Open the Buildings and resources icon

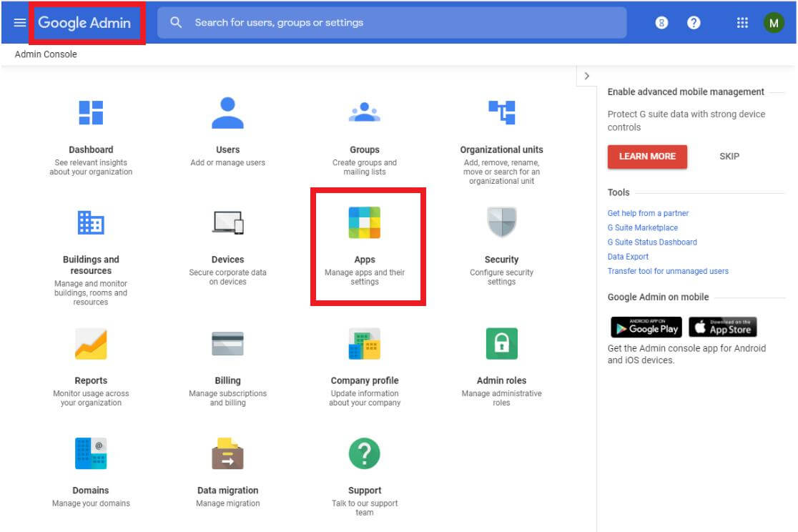91,222
